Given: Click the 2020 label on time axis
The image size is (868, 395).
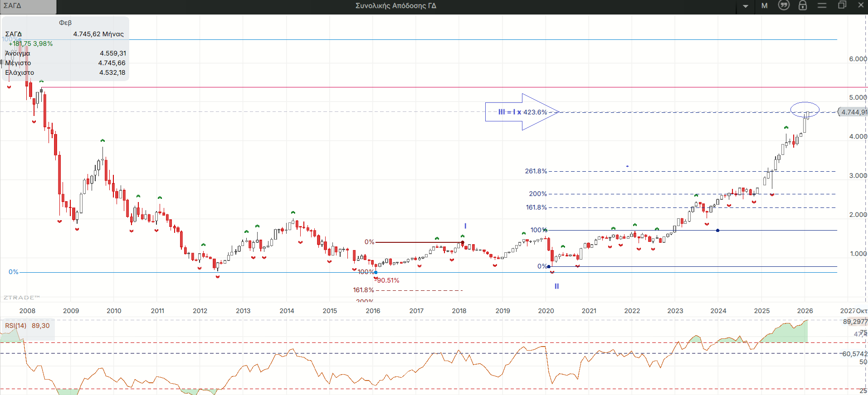Looking at the screenshot, I should [x=546, y=311].
